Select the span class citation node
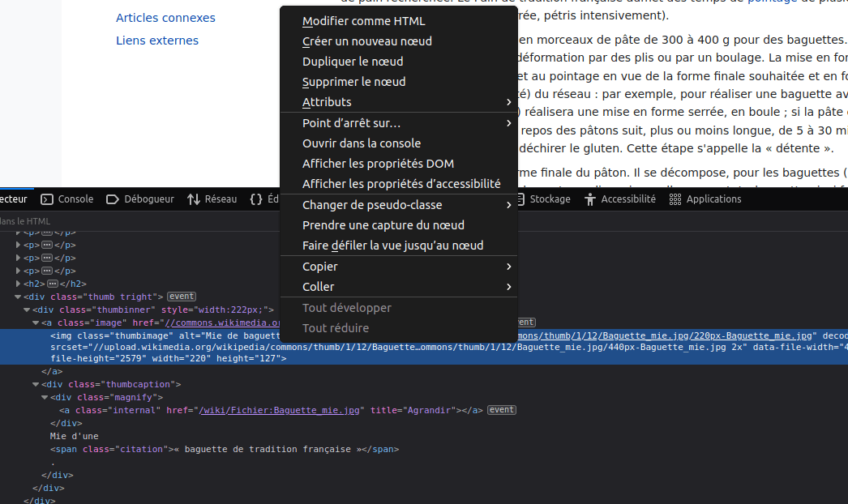The width and height of the screenshot is (848, 504). (225, 450)
